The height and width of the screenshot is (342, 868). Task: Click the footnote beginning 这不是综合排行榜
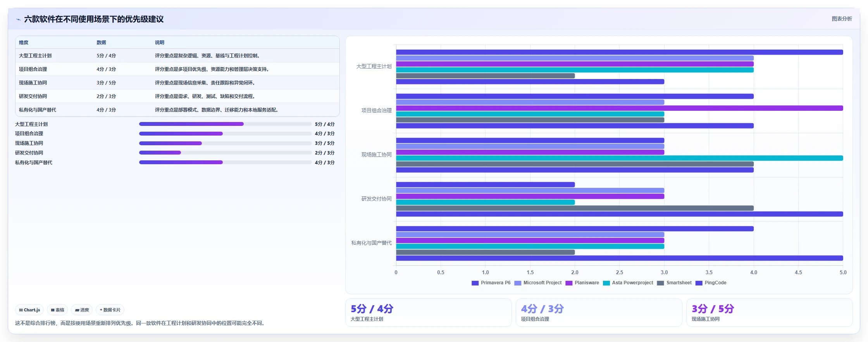click(140, 323)
